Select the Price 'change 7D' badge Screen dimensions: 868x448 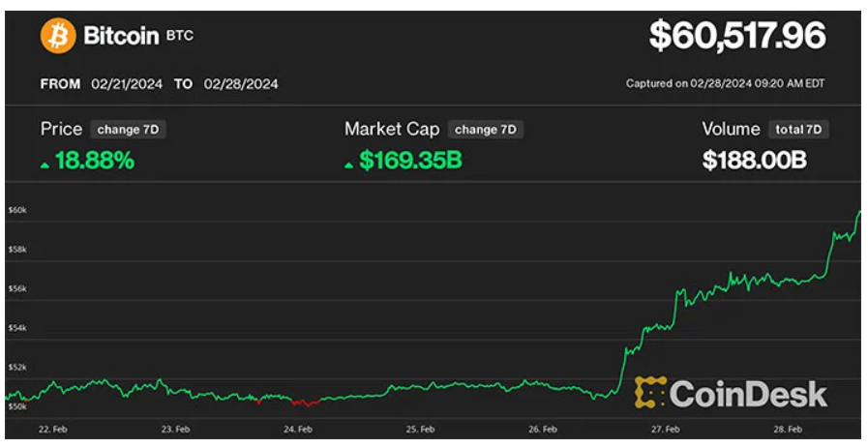point(128,130)
